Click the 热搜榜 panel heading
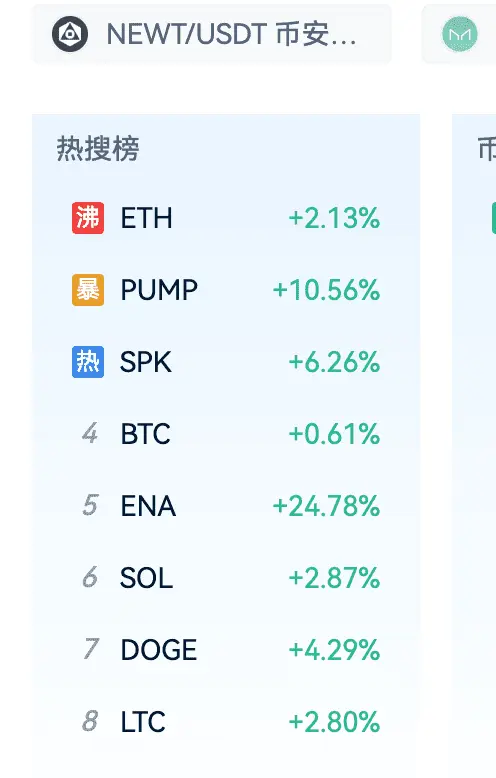Screen dimensions: 496x778 click(98, 148)
